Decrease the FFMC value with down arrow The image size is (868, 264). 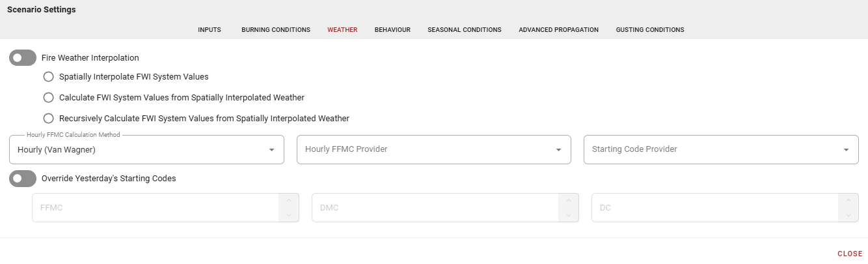tap(289, 215)
